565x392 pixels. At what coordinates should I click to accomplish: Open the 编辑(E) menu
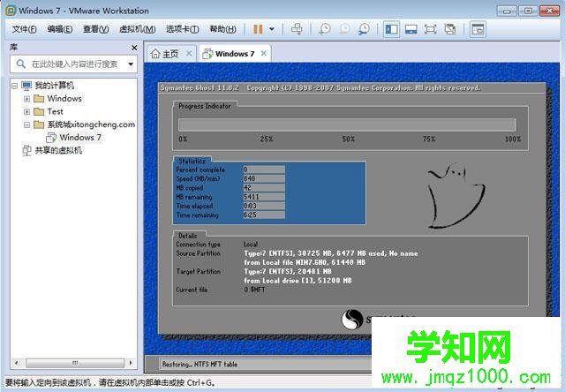tap(60, 29)
